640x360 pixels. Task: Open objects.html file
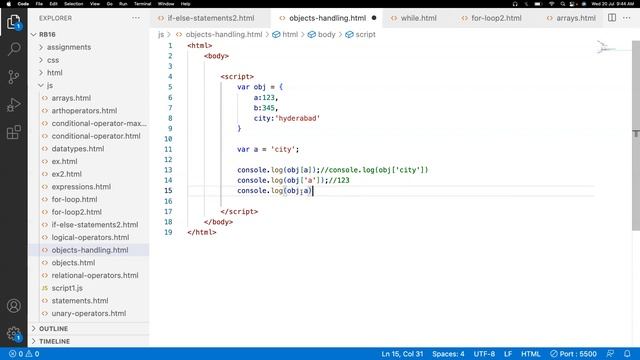(89, 262)
